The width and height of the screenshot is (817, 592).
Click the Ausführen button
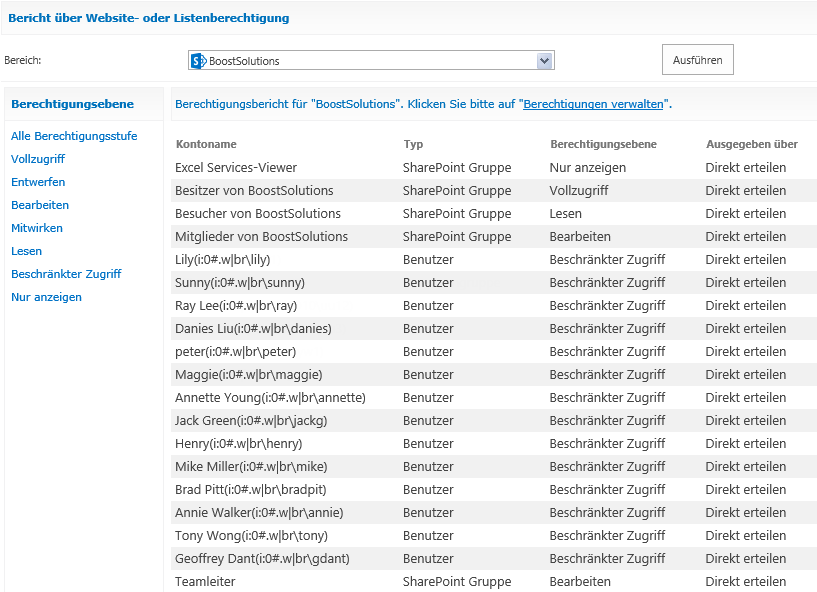point(697,60)
